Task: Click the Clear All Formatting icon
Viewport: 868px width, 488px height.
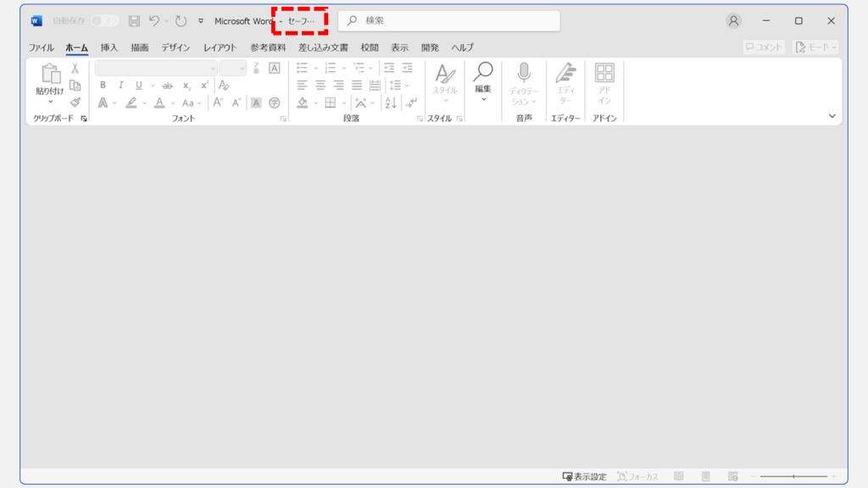Action: point(224,86)
